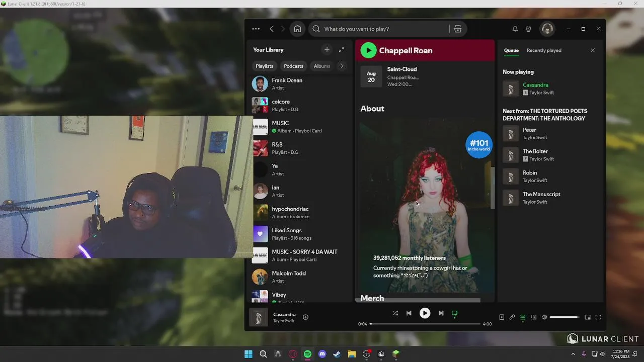Toggle the Queue button in player bar
The image size is (644, 362).
[523, 317]
